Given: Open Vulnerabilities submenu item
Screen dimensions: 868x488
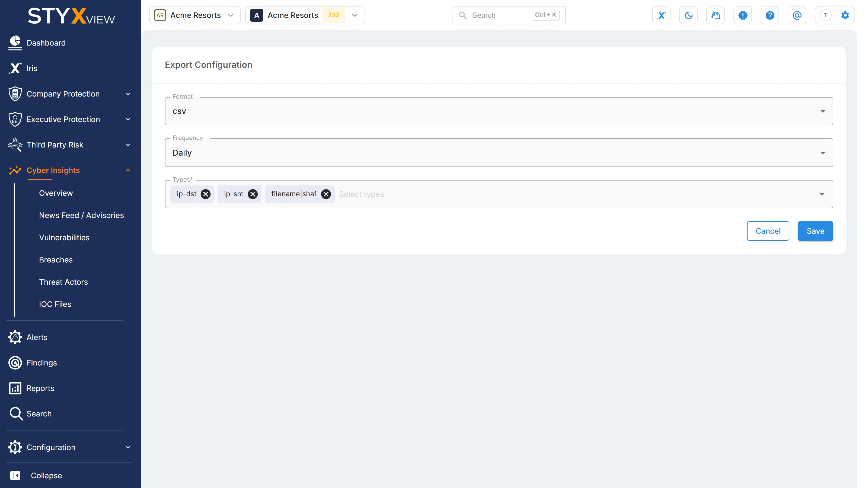Looking at the screenshot, I should coord(64,237).
